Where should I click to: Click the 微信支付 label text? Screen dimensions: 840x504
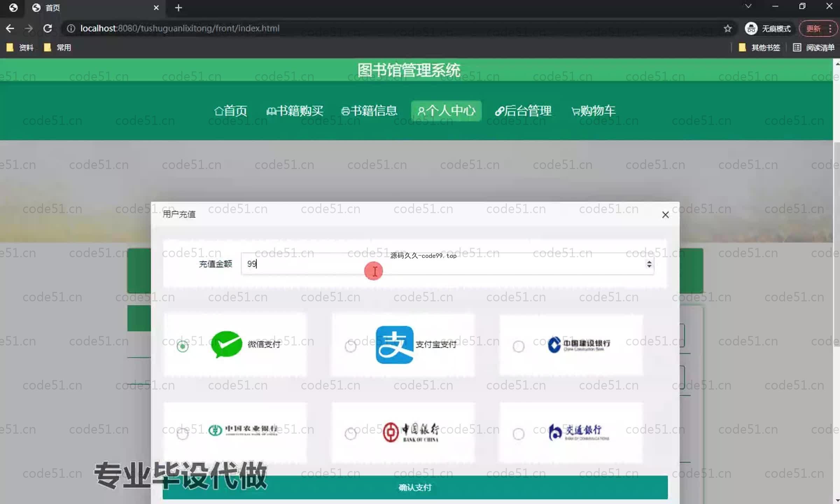(x=264, y=344)
